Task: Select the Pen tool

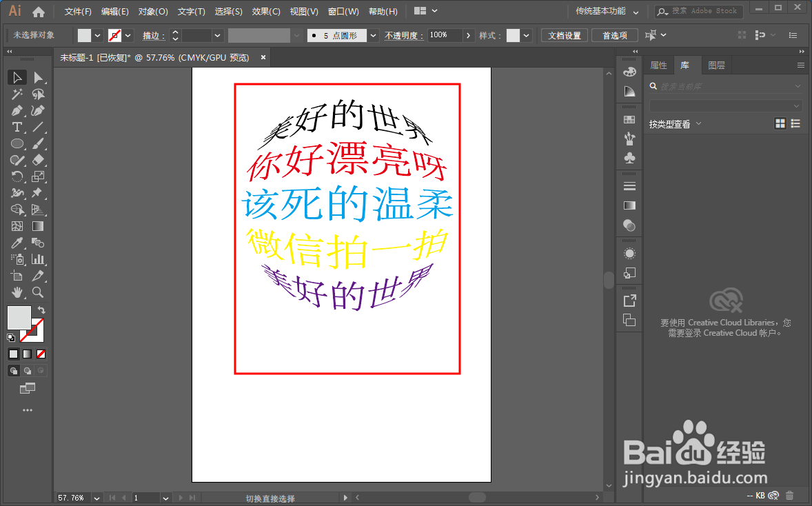Action: coord(17,111)
